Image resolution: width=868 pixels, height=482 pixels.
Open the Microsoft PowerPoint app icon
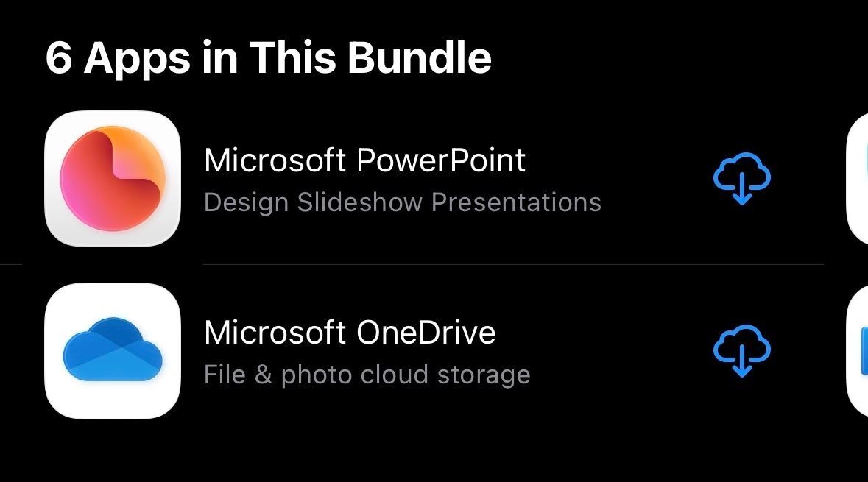click(113, 179)
